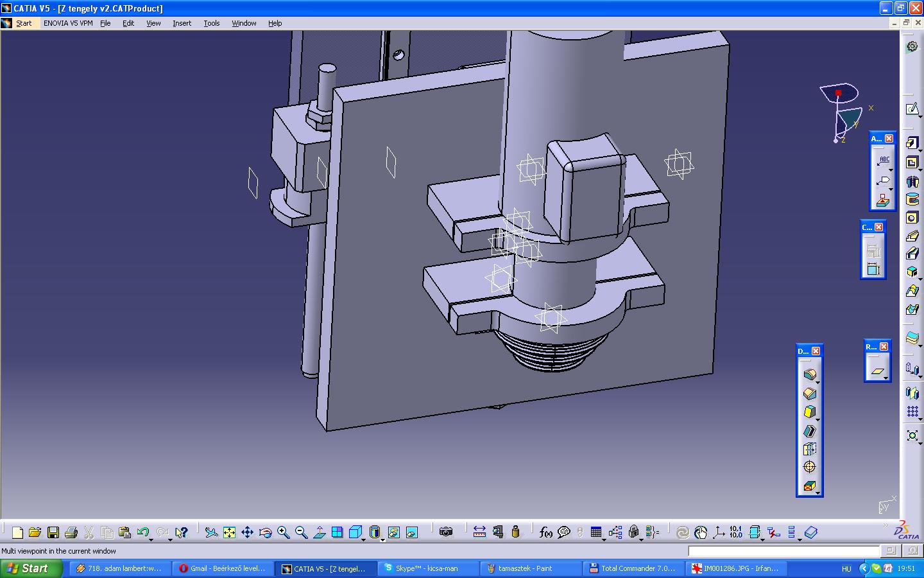The image size is (924, 578).
Task: Open the Insert menu
Action: (182, 23)
